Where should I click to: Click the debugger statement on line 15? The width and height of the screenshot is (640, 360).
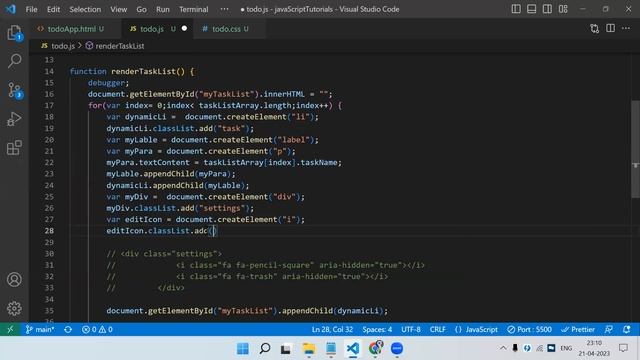(x=108, y=82)
